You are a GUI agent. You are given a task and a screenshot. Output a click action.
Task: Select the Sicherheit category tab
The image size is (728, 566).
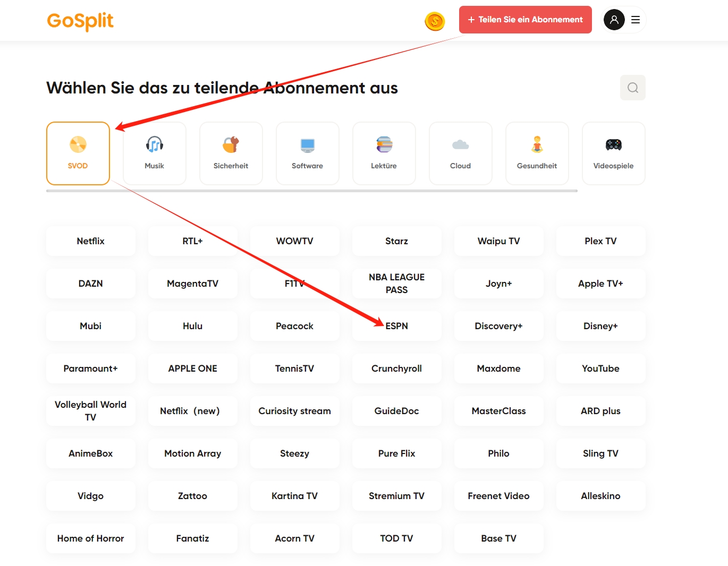[231, 153]
